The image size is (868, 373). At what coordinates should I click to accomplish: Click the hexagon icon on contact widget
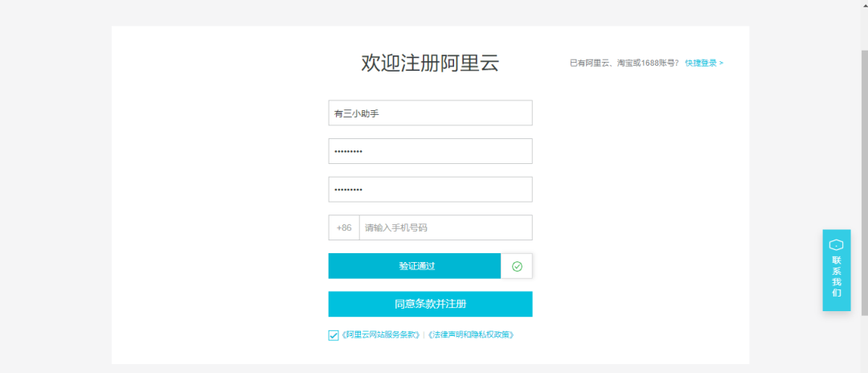(x=836, y=244)
